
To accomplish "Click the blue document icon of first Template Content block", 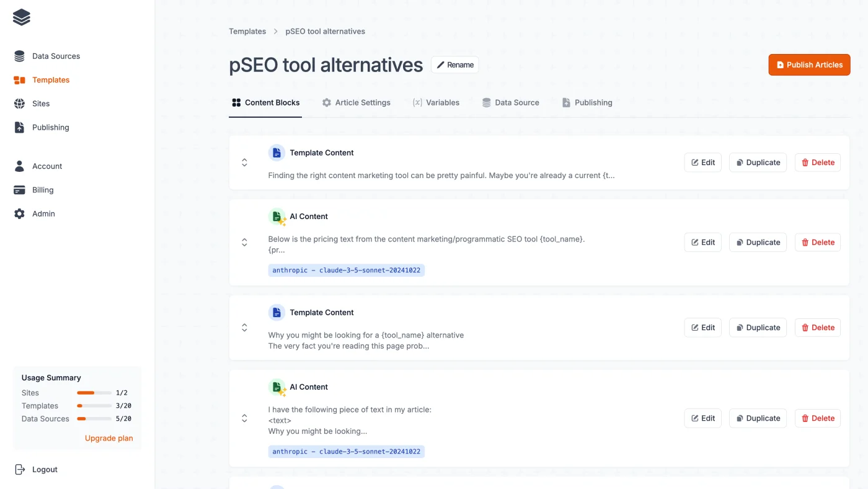I will [277, 153].
